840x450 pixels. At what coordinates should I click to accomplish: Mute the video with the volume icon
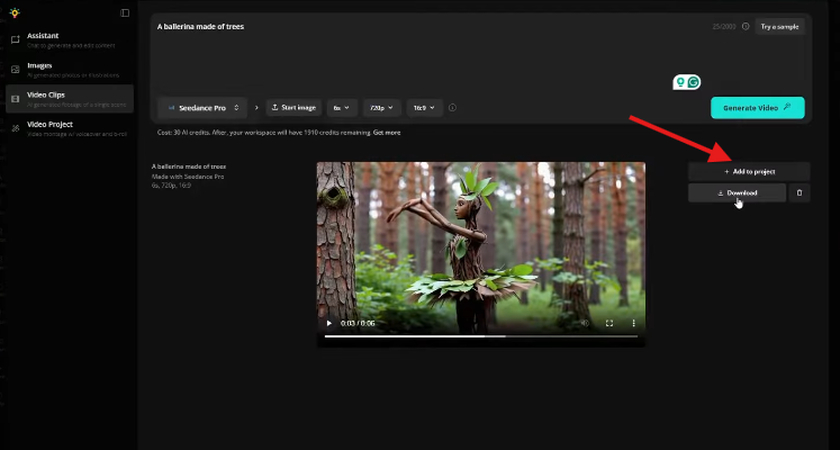[x=585, y=323]
